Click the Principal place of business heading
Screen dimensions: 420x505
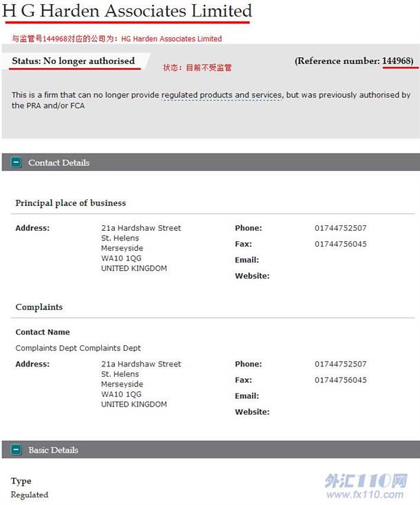point(70,203)
